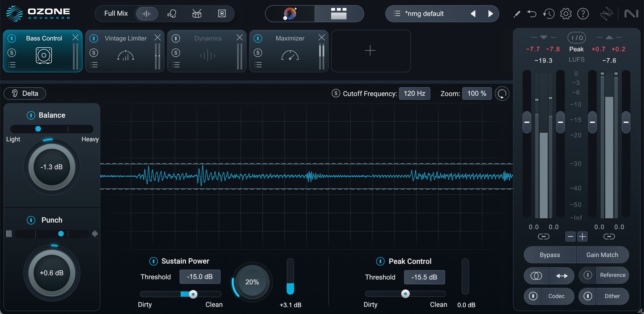The image size is (644, 314).
Task: Open the History panel icon
Action: (x=549, y=13)
